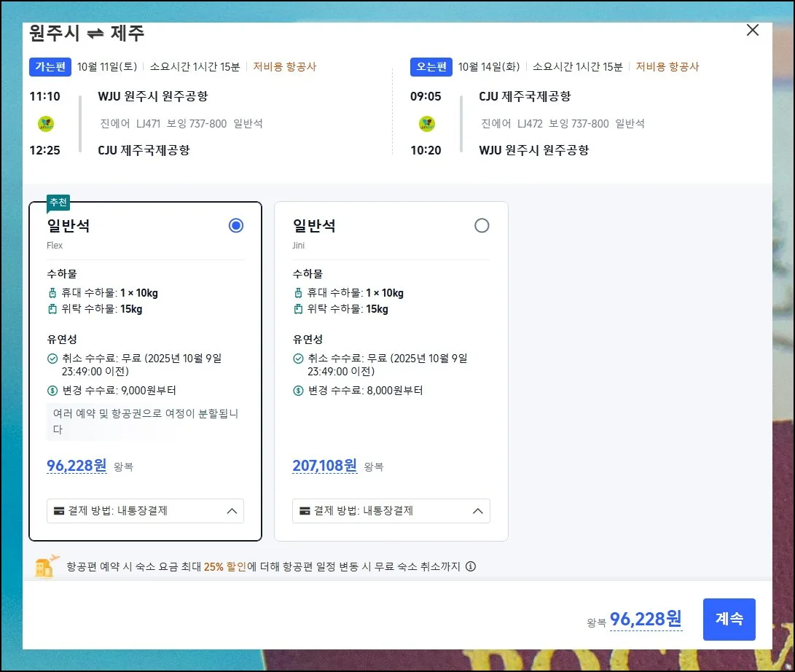Click the 추천 recommended badge on Flex card
Image resolution: width=795 pixels, height=672 pixels.
[x=58, y=203]
